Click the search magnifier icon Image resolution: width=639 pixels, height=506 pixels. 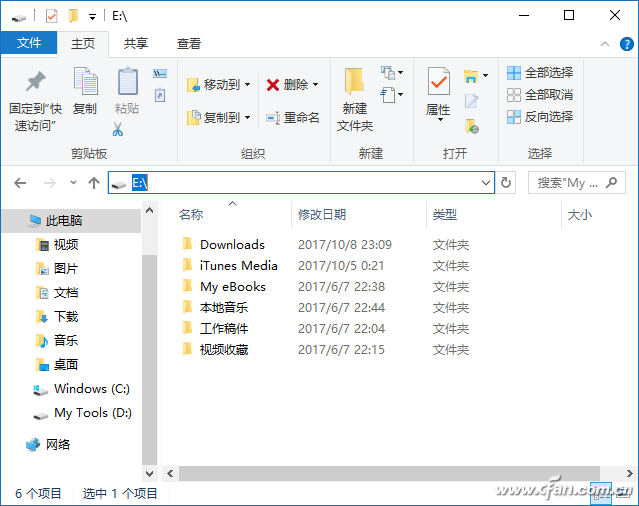(x=611, y=183)
